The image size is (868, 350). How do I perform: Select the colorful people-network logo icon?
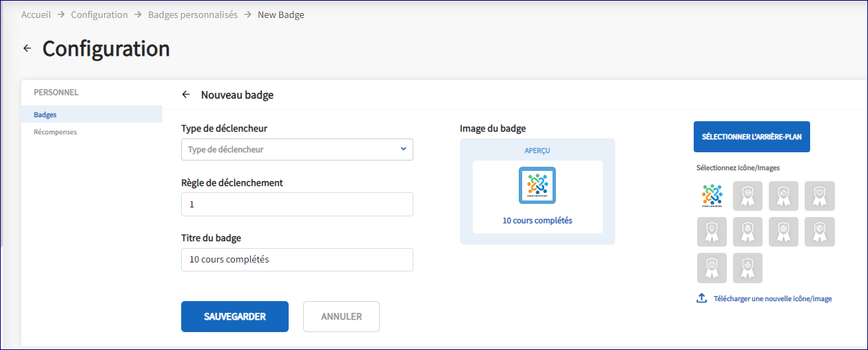712,196
